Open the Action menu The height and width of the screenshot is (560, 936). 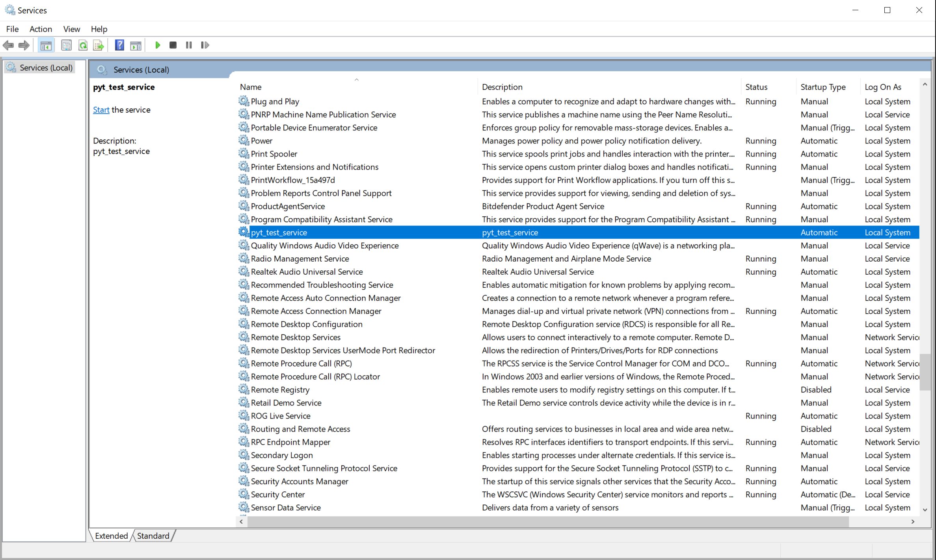[x=41, y=29]
